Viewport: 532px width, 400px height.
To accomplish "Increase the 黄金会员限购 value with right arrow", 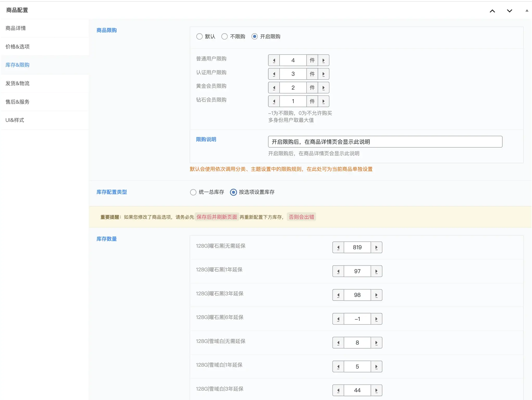I will coord(323,88).
